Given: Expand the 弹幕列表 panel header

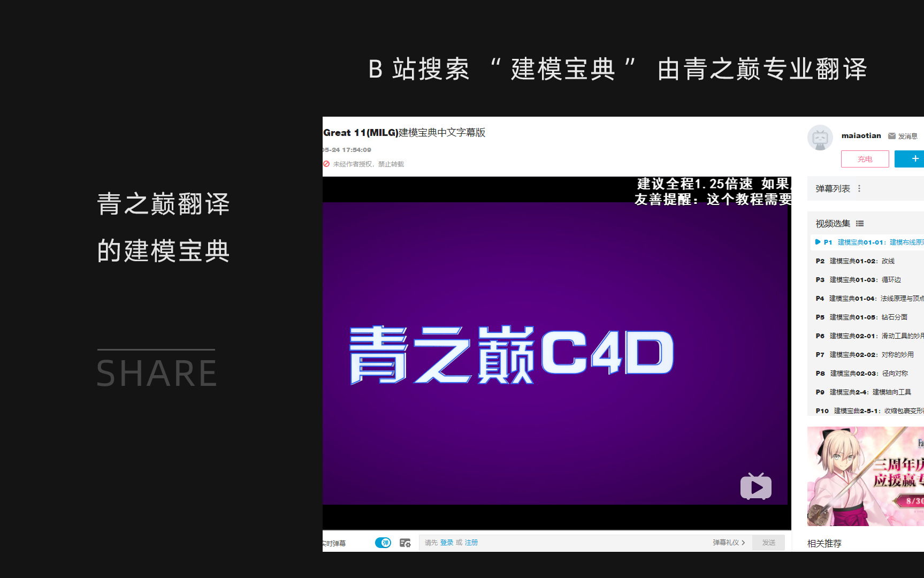Looking at the screenshot, I should tap(866, 188).
